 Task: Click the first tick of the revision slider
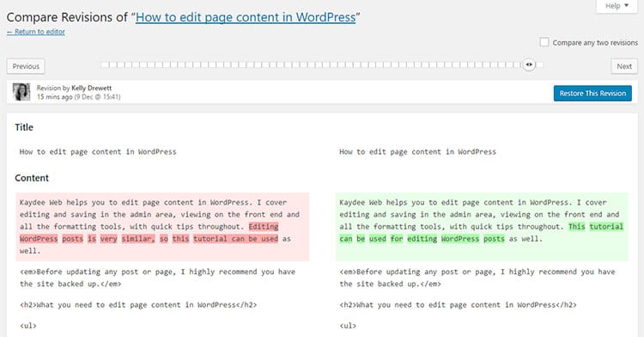tap(105, 64)
